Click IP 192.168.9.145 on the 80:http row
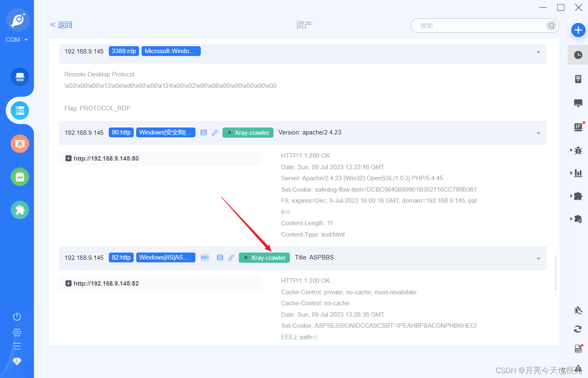 click(x=84, y=133)
